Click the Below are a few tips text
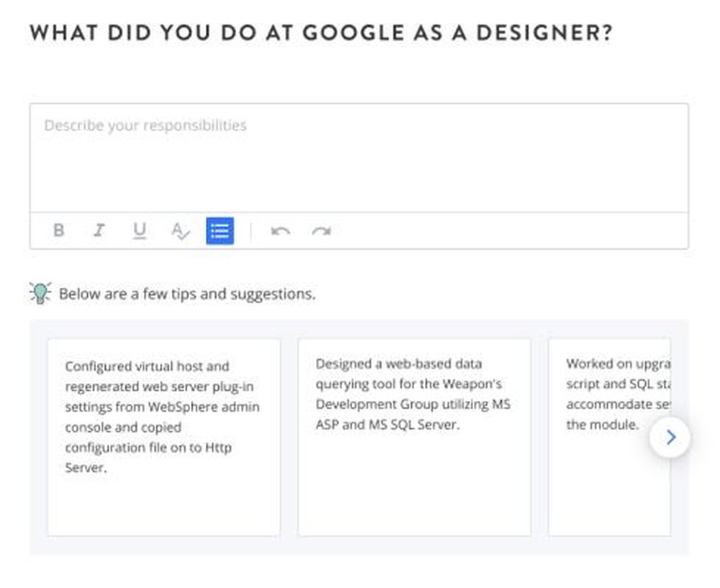Image resolution: width=720 pixels, height=588 pixels. 187,294
